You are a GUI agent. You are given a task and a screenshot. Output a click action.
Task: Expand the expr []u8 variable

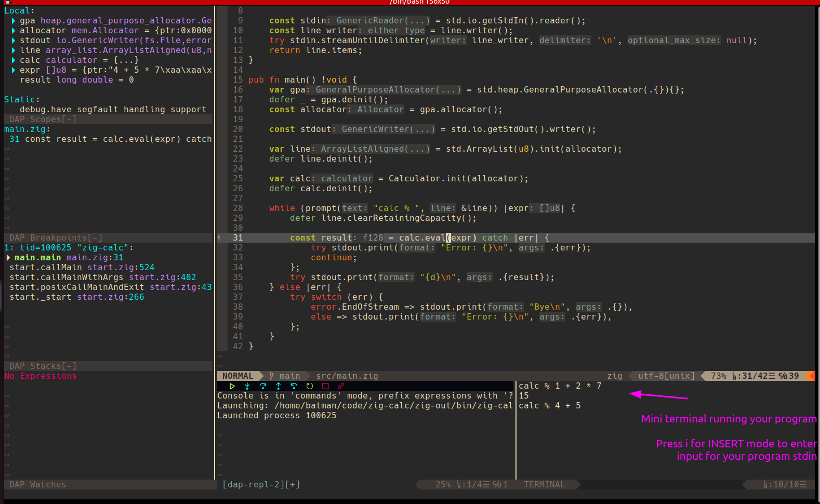14,70
